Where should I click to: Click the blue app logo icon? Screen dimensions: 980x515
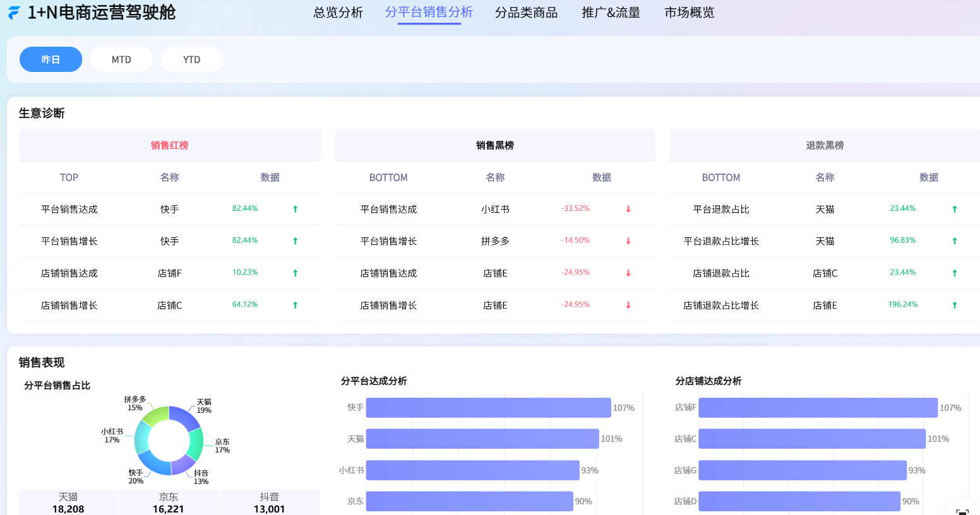click(14, 12)
